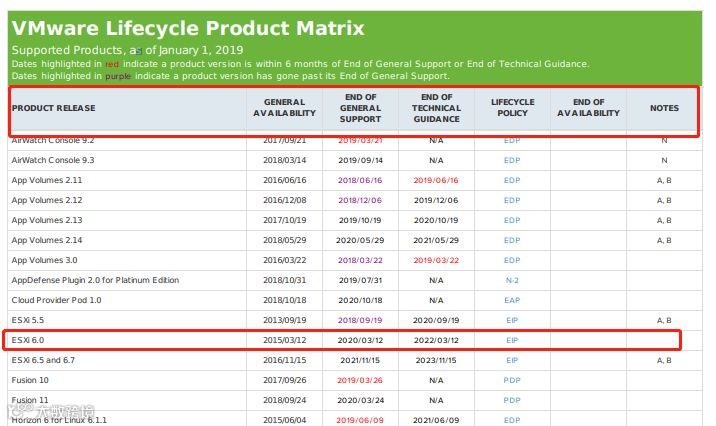Click the EDP link in AirWatch Console 9.3 row
Viewport: 716px width, 426px height.
(x=512, y=160)
